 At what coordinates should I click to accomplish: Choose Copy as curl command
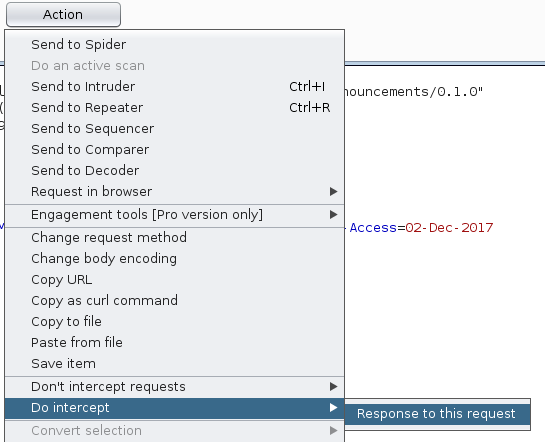click(x=174, y=301)
